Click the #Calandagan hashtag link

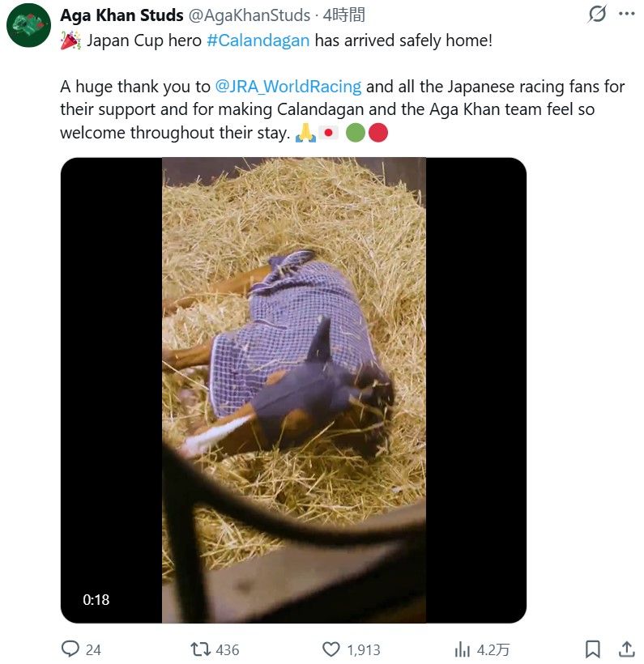coord(258,40)
